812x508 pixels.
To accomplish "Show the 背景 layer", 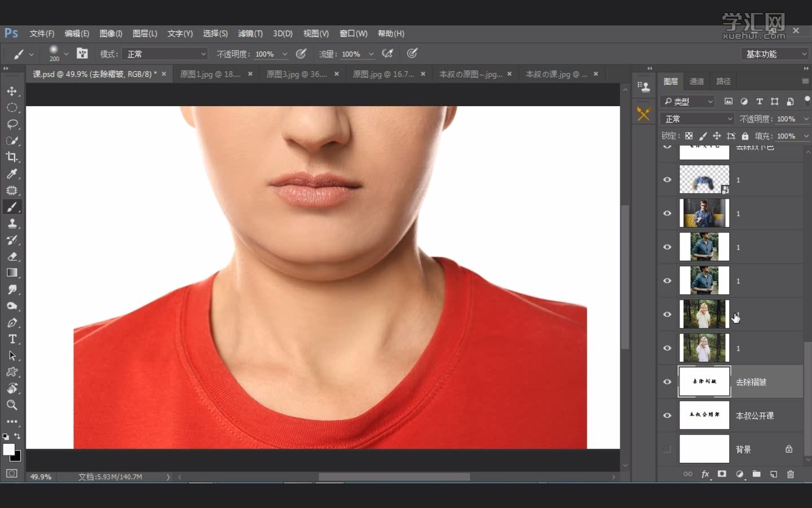I will 667,449.
